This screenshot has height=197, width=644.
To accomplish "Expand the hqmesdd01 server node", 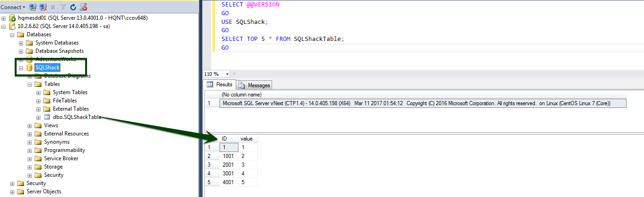I will (x=4, y=18).
